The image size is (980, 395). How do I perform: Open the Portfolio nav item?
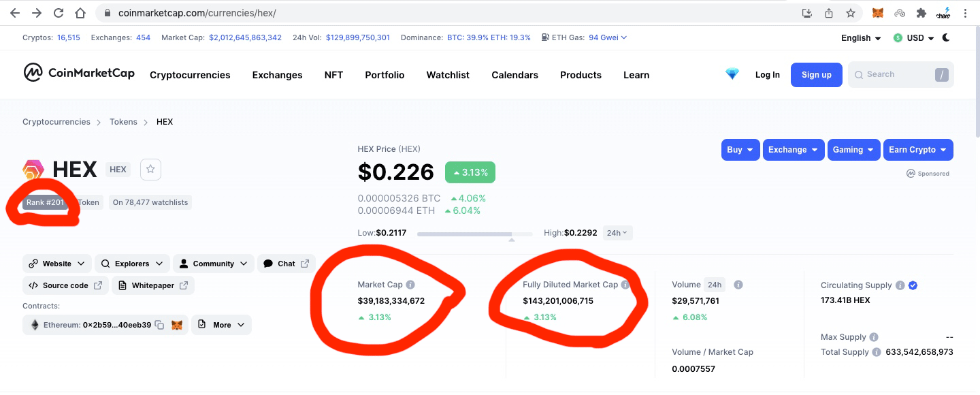point(385,75)
